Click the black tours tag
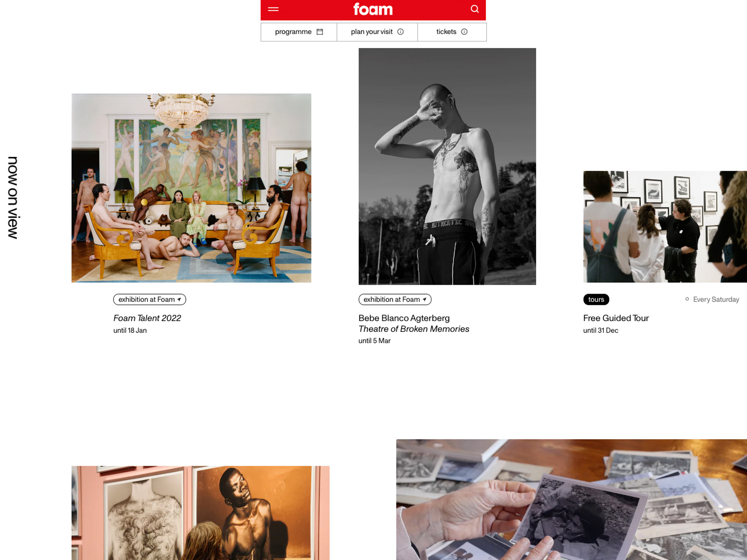Screen dimensions: 747x560 point(596,300)
